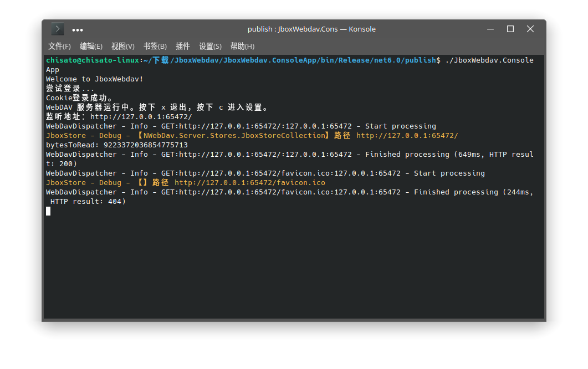Open the 插件 menu

coord(183,47)
